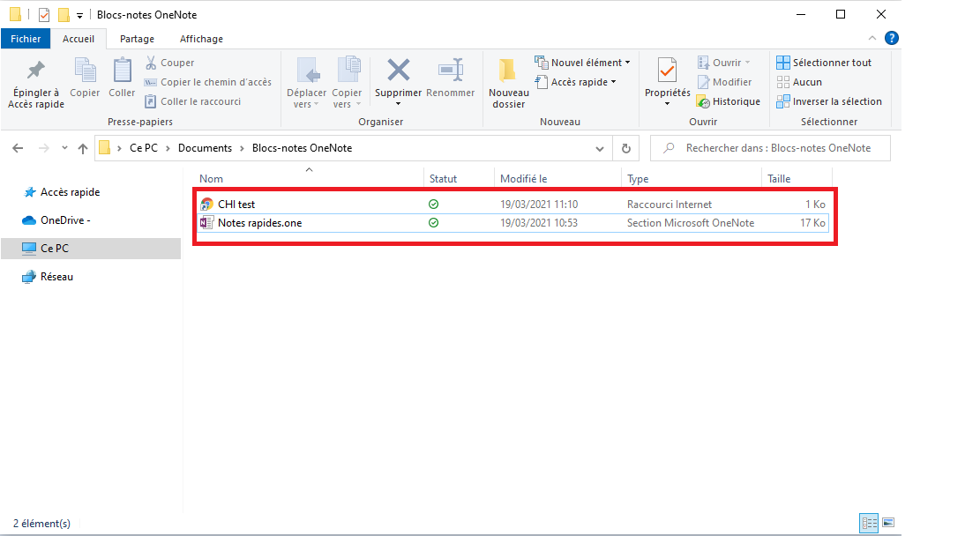Switch to the Affichage tab
The image size is (980, 536).
coord(201,39)
